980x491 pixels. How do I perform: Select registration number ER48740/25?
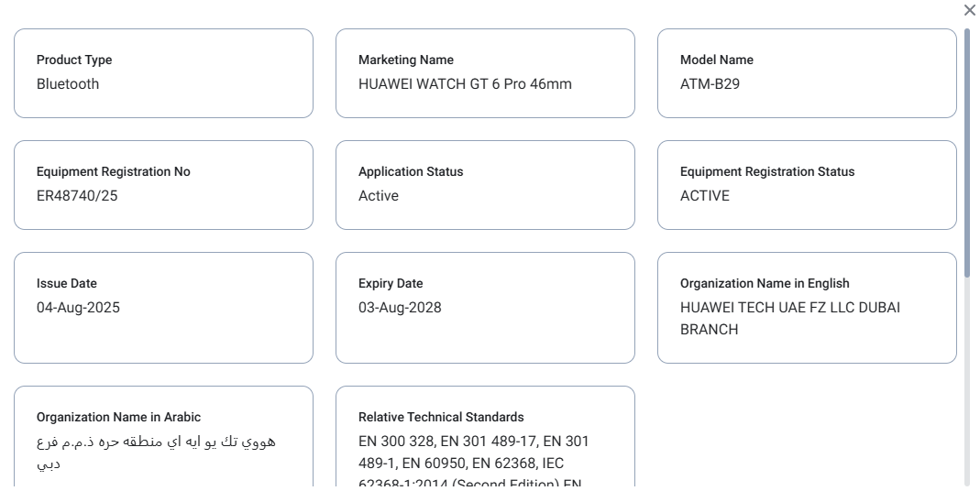pos(77,196)
